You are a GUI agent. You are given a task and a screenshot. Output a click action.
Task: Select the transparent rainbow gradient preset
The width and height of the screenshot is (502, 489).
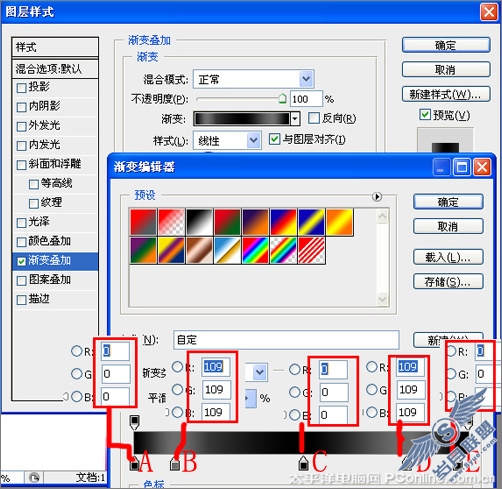click(283, 250)
